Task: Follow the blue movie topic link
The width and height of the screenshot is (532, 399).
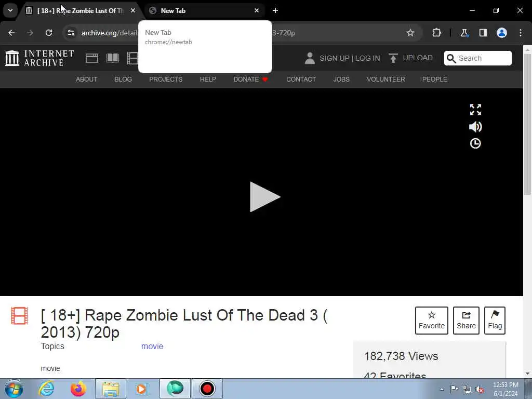Action: pyautogui.click(x=152, y=346)
